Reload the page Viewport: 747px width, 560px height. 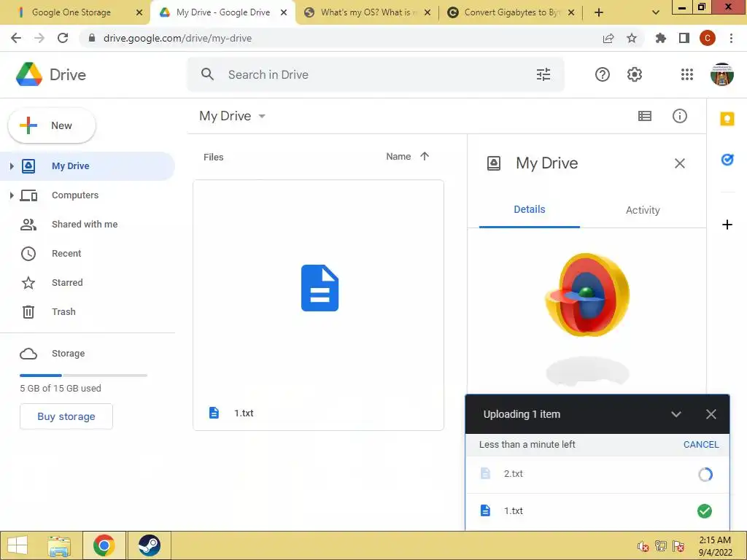tap(63, 38)
